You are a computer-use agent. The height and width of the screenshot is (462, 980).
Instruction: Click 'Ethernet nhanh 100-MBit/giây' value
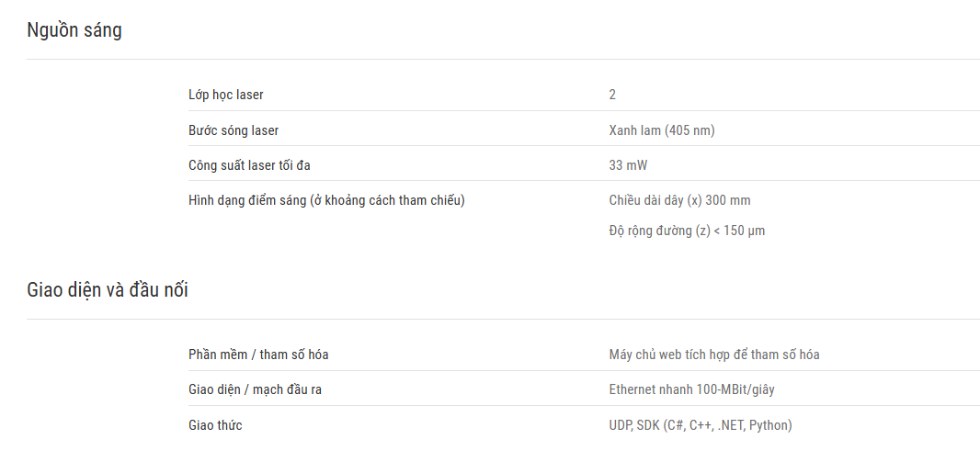(x=692, y=389)
